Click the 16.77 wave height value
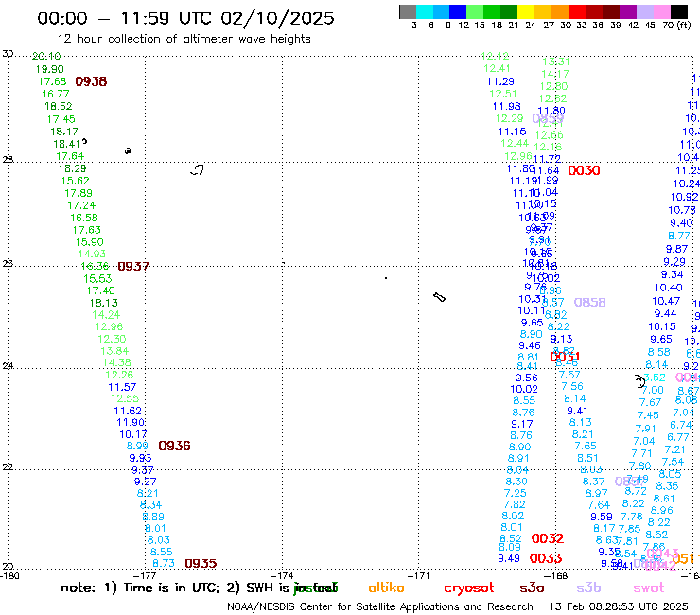 56,94
